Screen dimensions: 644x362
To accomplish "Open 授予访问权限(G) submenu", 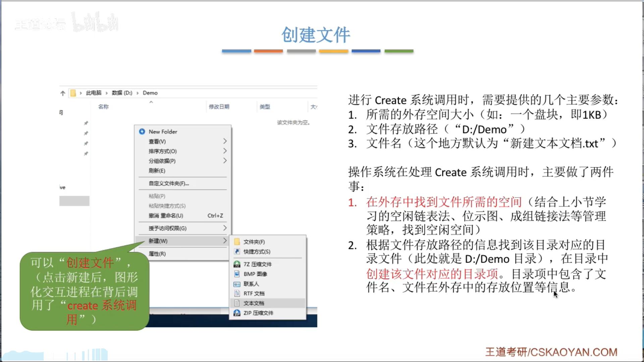I will pos(183,228).
